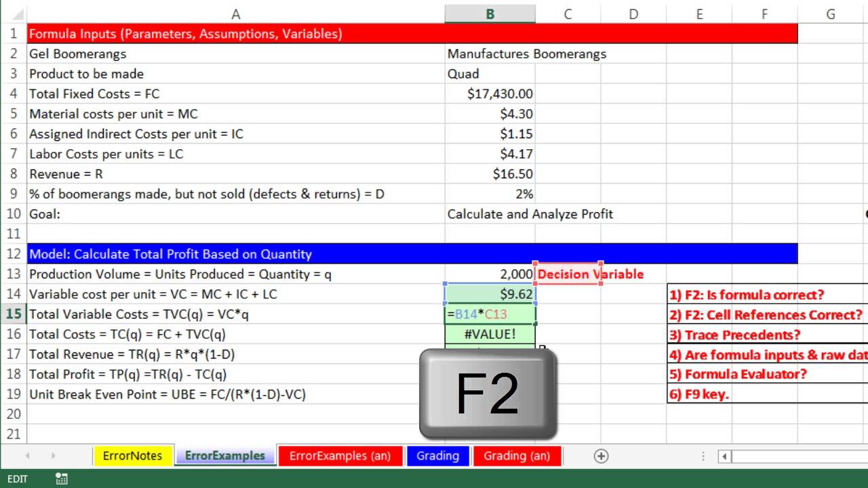Click 'Revenue = R' label cell

click(x=235, y=174)
